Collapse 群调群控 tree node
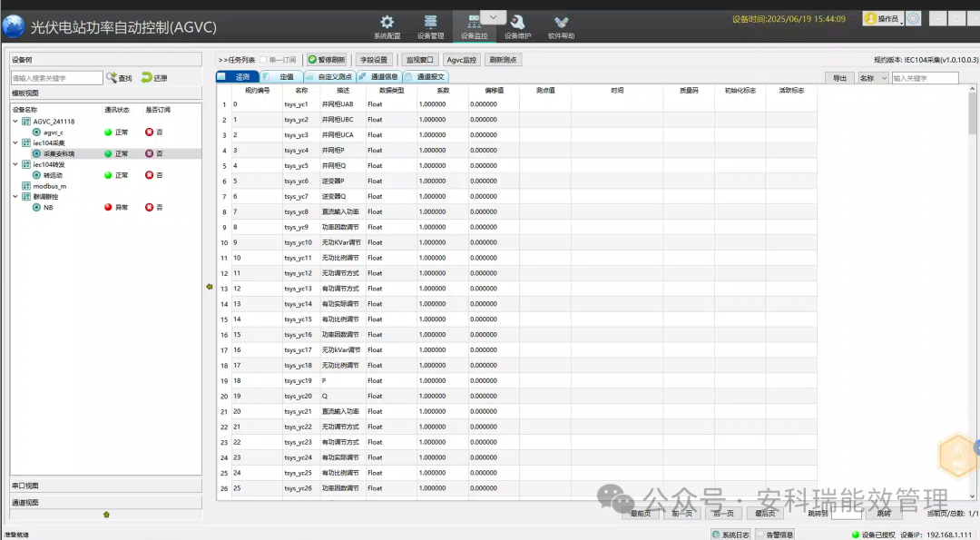980x540 pixels. coord(15,196)
